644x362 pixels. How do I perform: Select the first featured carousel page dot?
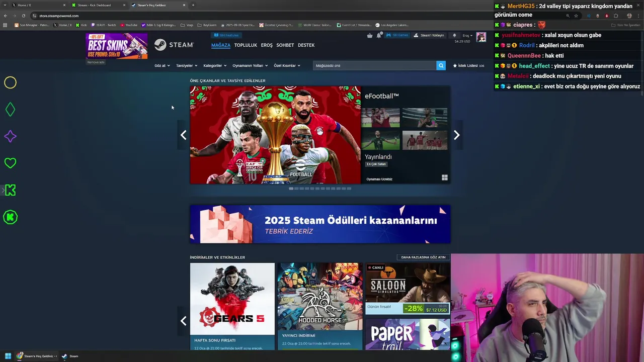tap(291, 189)
